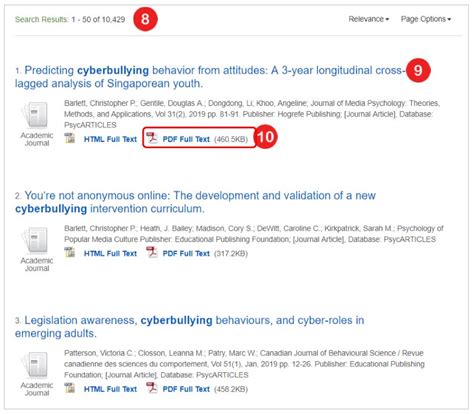Click HTML document icon of second result
The width and height of the screenshot is (474, 414).
pyautogui.click(x=70, y=252)
